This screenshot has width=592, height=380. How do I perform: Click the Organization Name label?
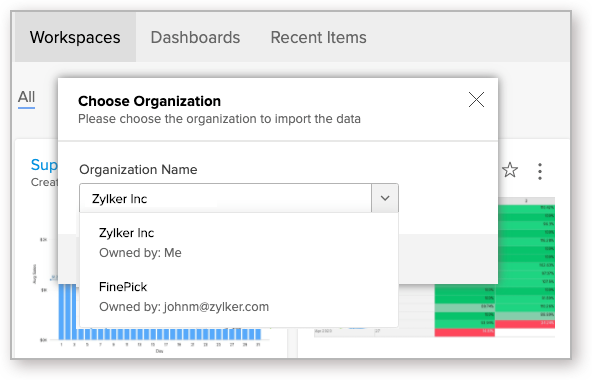tap(138, 170)
